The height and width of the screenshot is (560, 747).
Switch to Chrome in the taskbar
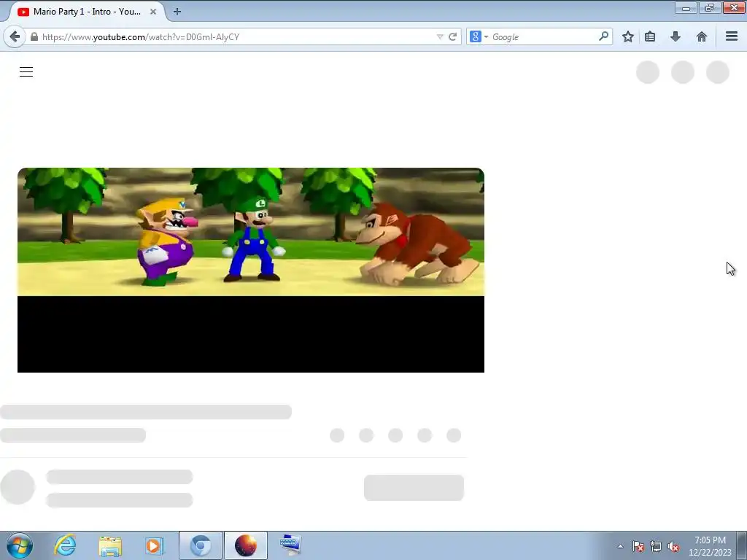click(x=201, y=545)
